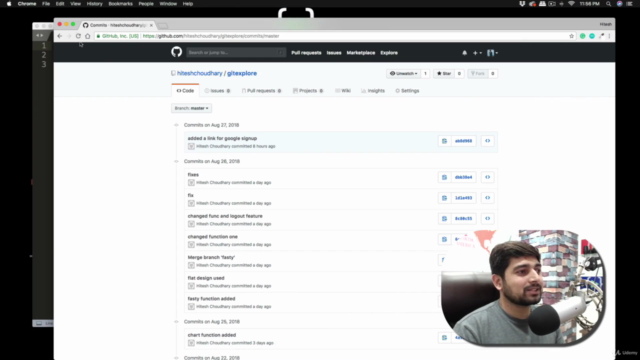Open 'chart function added' commit

click(212, 335)
